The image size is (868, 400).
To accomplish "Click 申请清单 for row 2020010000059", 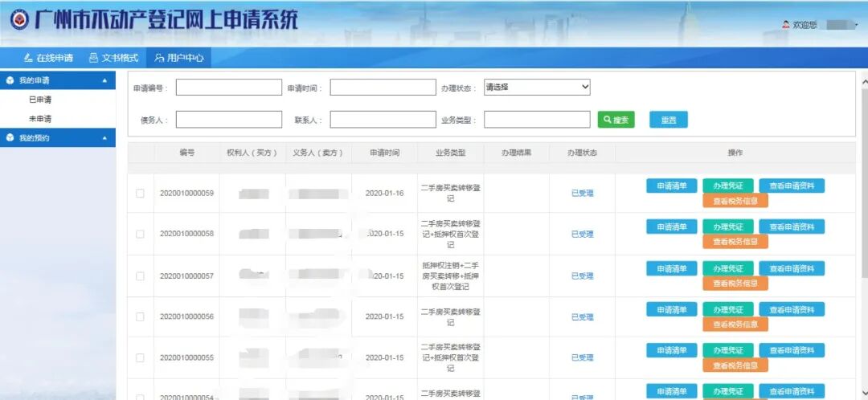I will click(671, 186).
